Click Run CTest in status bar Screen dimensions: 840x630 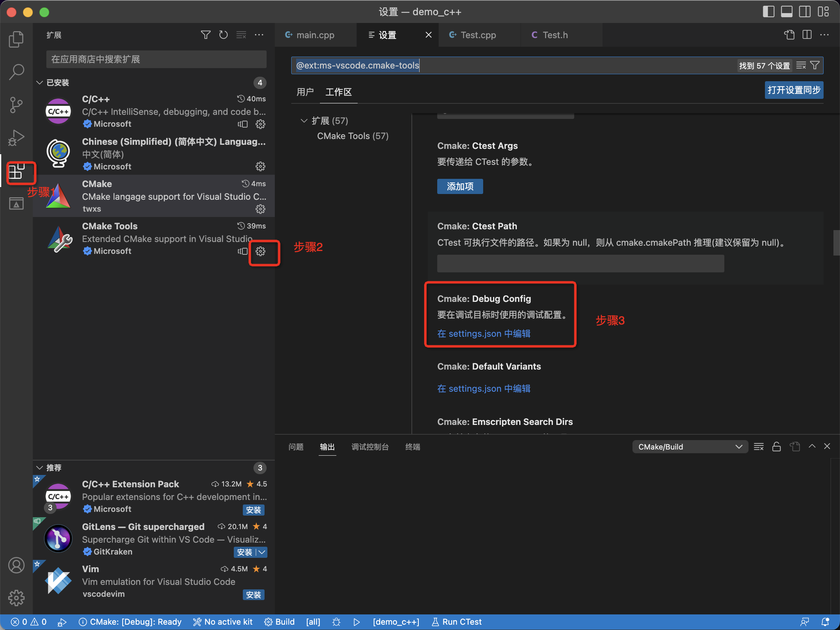click(x=457, y=622)
